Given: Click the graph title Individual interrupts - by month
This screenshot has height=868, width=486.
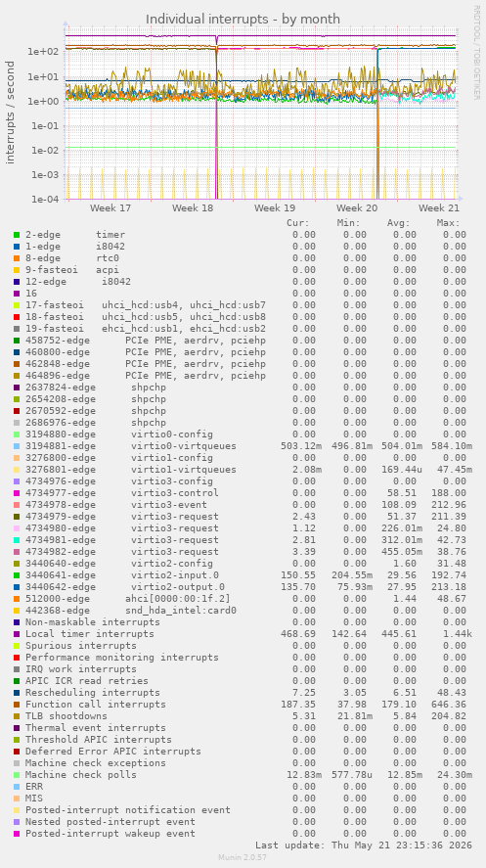Looking at the screenshot, I should point(243,20).
